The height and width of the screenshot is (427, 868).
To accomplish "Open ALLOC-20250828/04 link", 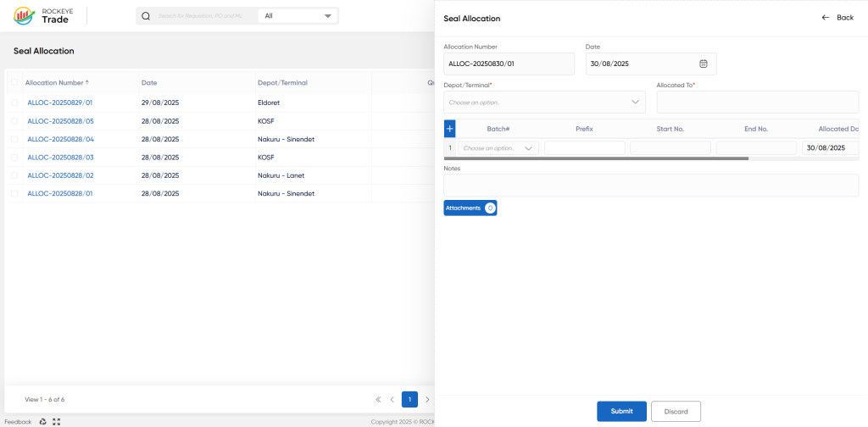I will tap(60, 140).
